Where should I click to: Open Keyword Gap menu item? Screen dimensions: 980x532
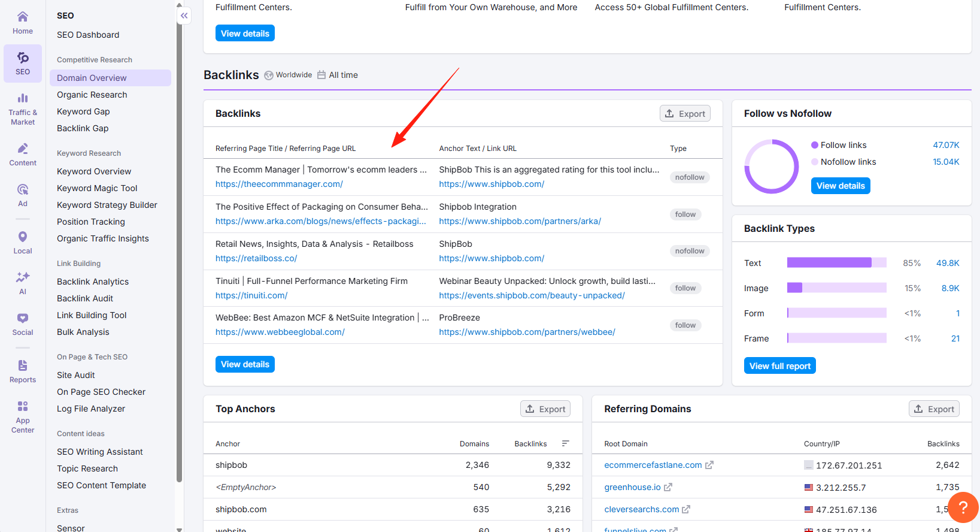tap(83, 111)
